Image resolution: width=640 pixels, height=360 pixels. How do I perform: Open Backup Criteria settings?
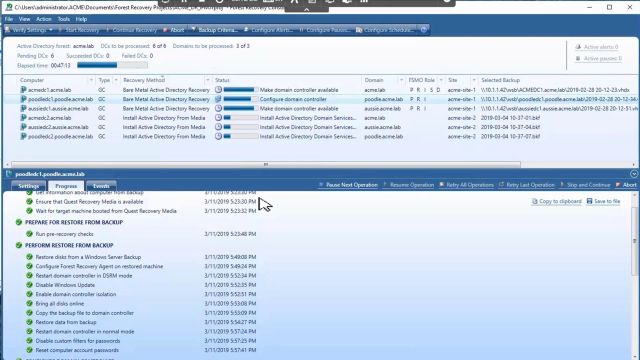coord(215,30)
